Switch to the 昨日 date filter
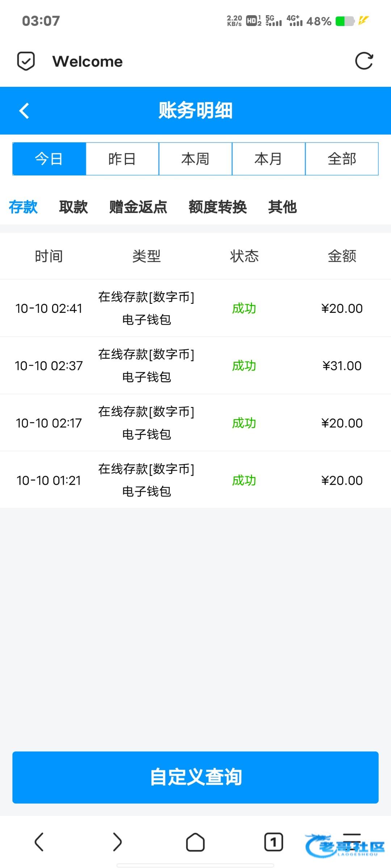The width and height of the screenshot is (391, 868). (122, 159)
